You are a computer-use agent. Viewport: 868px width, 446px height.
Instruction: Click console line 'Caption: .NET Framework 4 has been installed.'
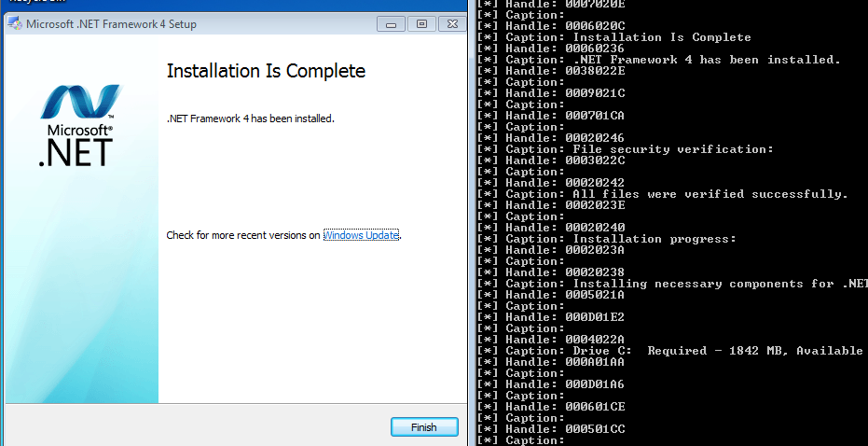tap(659, 60)
